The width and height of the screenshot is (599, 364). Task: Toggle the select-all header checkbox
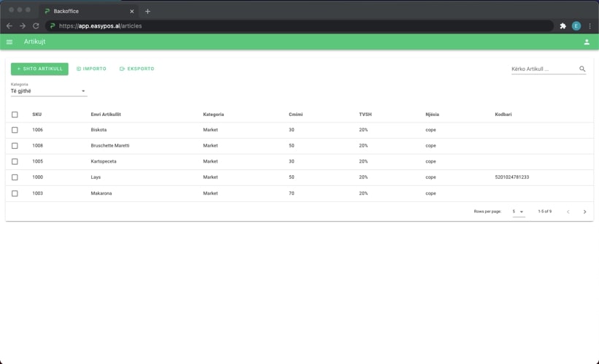[x=15, y=115]
